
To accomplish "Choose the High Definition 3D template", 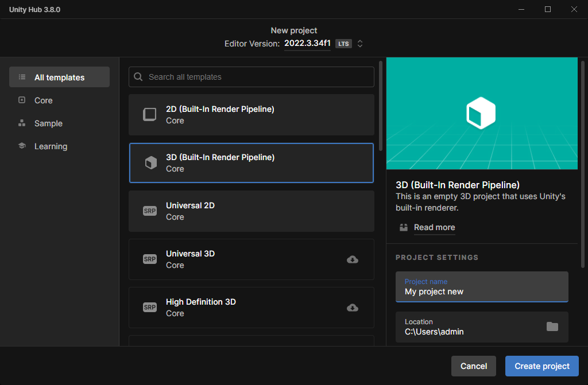I will coord(252,308).
